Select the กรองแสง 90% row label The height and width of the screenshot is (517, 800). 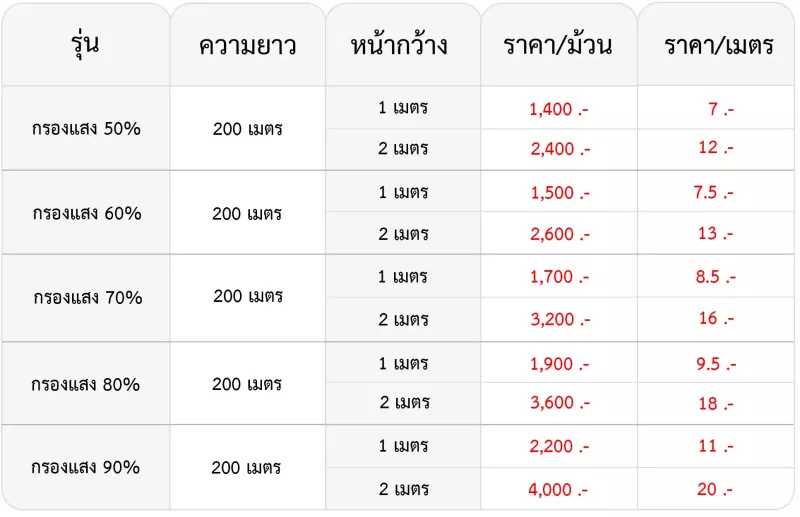pos(85,467)
